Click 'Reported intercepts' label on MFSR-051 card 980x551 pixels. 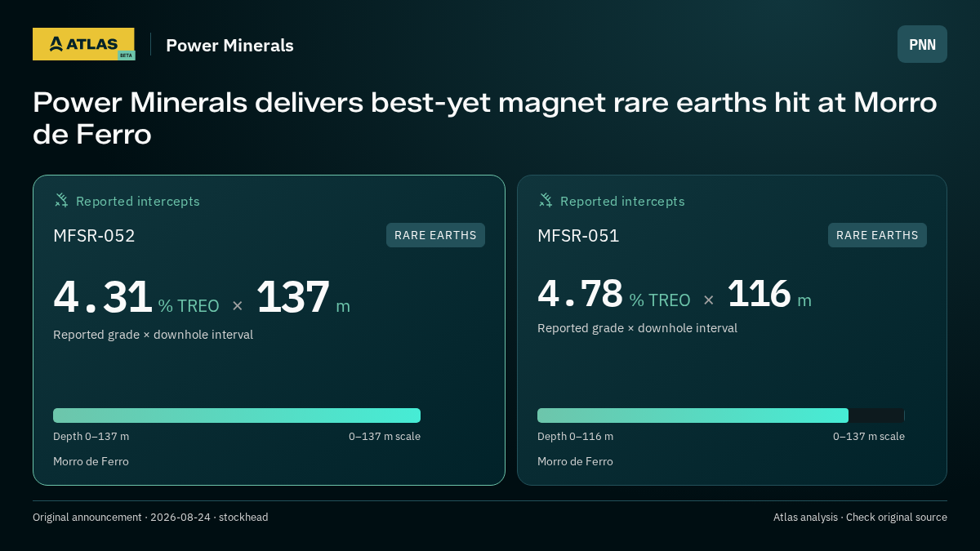[x=622, y=202]
